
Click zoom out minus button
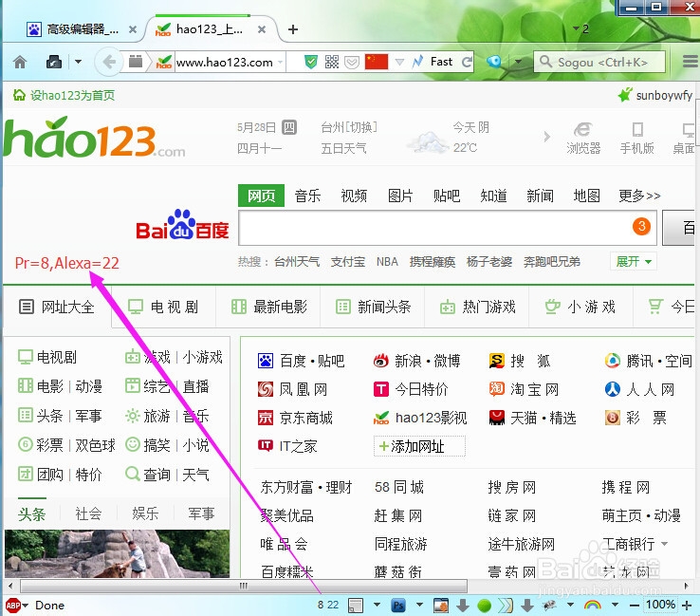[634, 606]
